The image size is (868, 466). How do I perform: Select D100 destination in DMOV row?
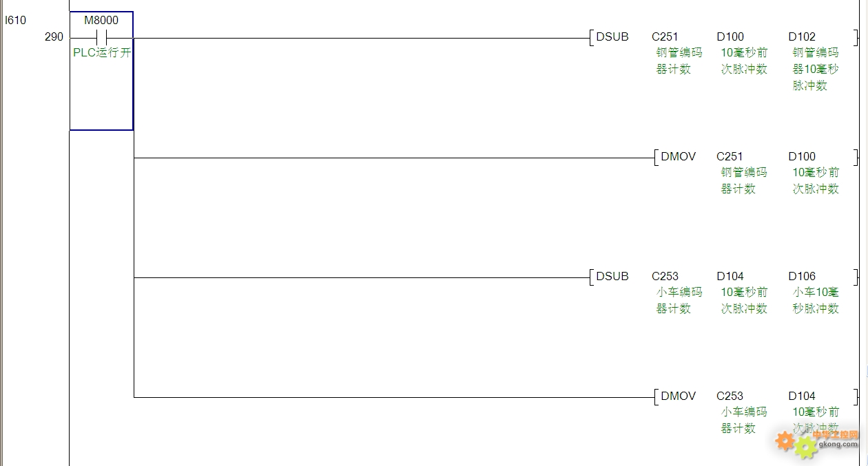(x=802, y=157)
